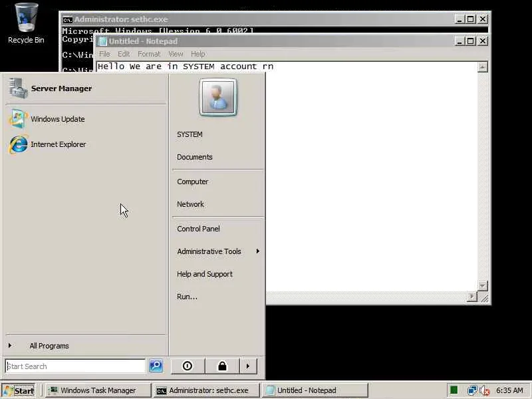Click the Start menu search magnifier icon

click(156, 366)
